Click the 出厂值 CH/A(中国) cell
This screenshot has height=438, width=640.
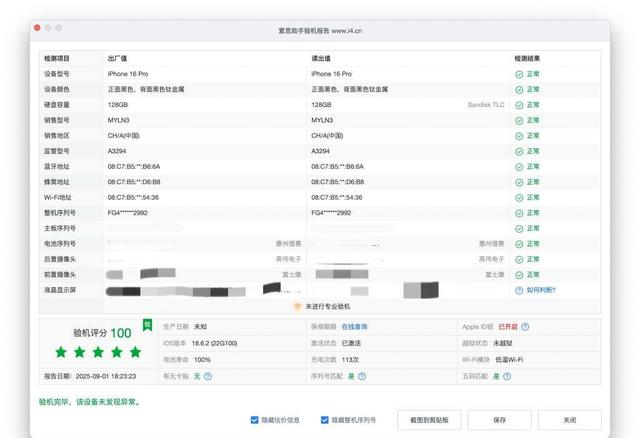124,136
